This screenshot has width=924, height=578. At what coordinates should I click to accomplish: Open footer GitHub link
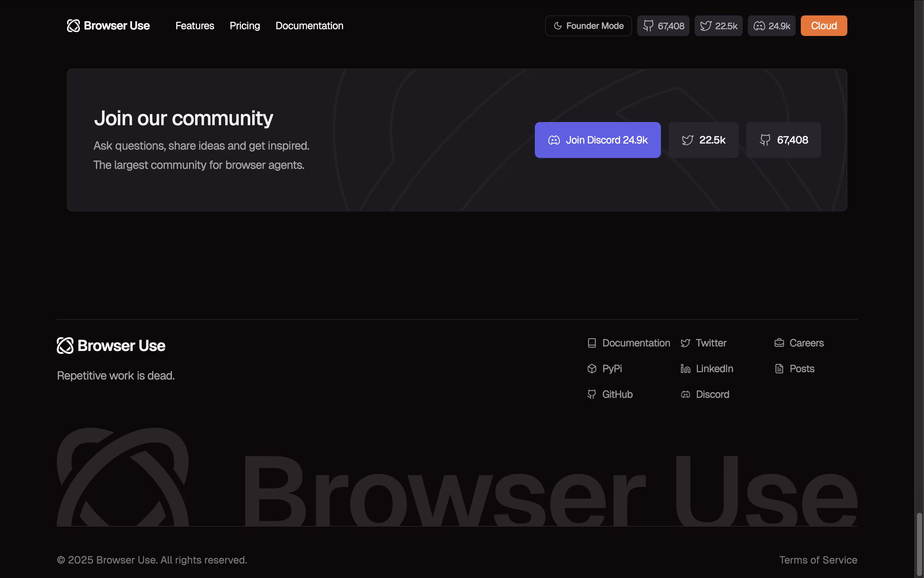click(x=617, y=394)
